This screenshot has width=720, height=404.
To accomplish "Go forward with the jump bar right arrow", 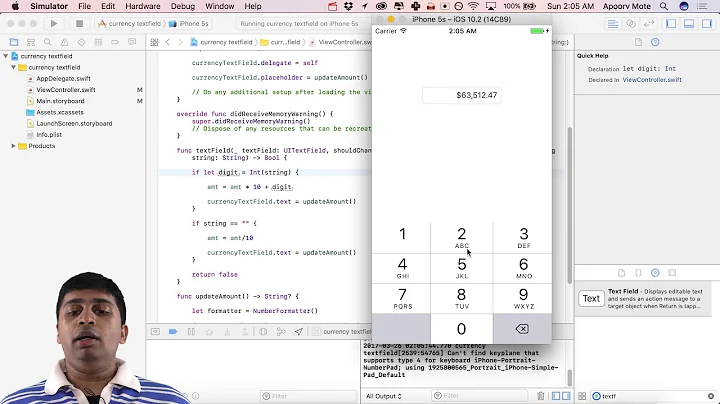I will click(180, 42).
